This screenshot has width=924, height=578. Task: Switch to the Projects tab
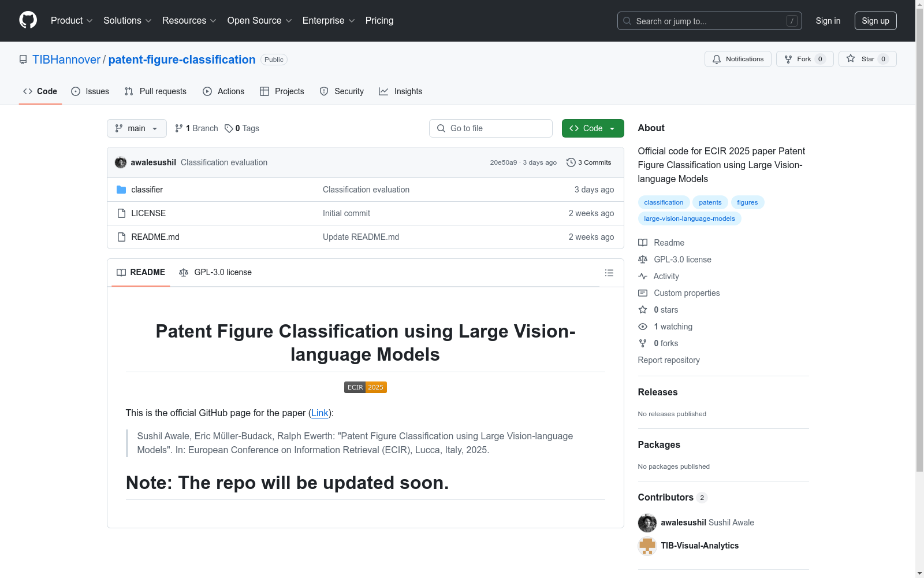282,91
